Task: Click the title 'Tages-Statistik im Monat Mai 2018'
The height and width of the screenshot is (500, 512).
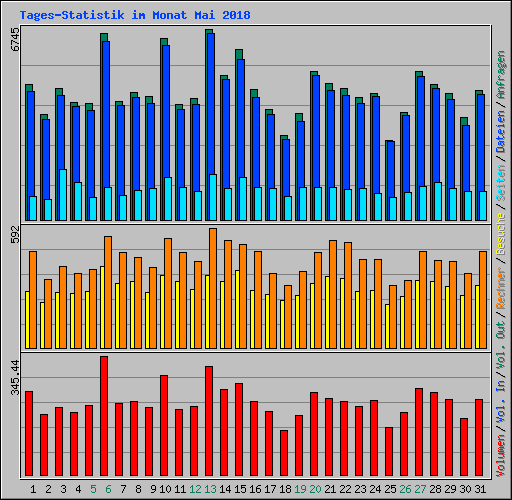Action: [x=135, y=15]
